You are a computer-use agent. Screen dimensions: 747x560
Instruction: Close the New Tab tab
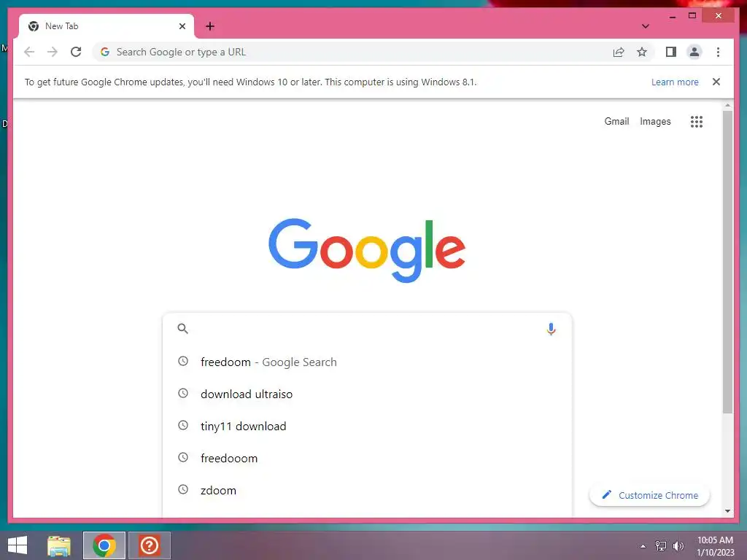click(x=182, y=26)
